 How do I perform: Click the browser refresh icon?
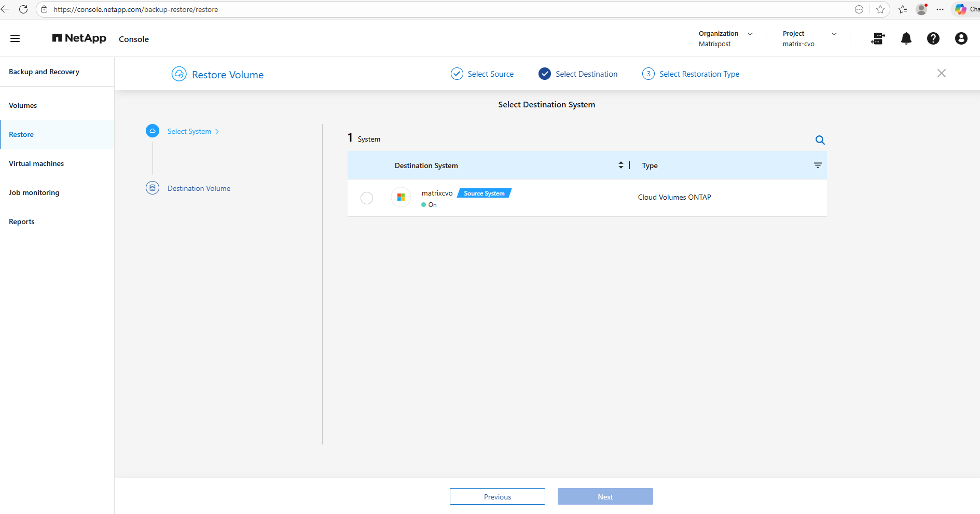pyautogui.click(x=23, y=9)
